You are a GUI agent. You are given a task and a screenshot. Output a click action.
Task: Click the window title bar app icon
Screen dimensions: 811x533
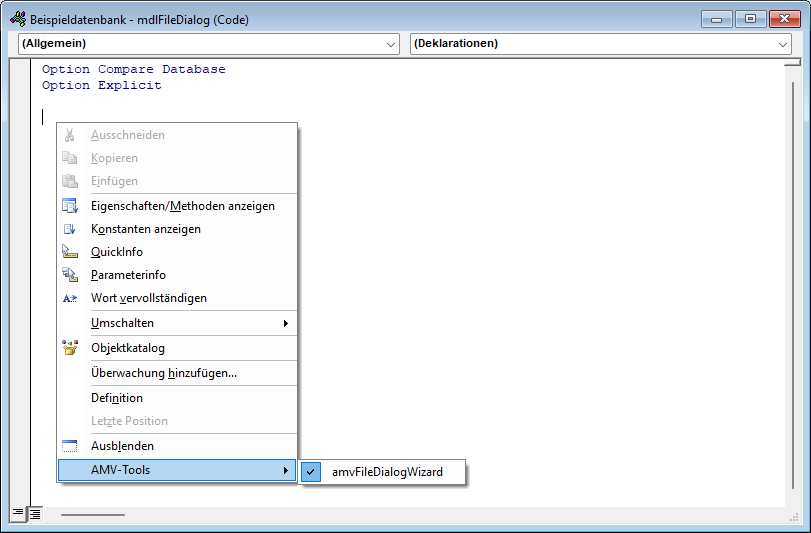pos(17,19)
